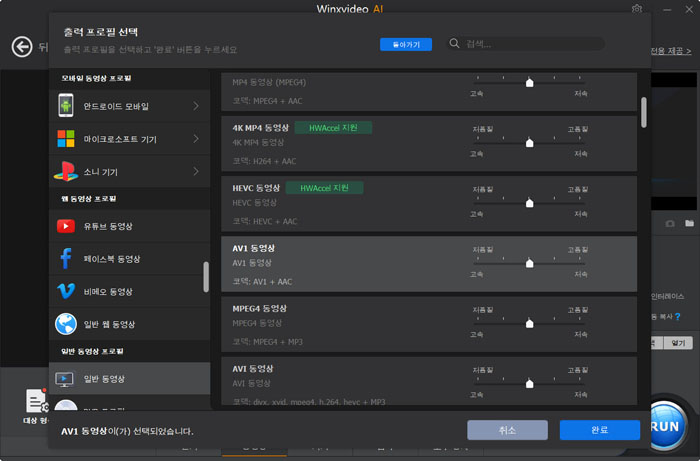The width and height of the screenshot is (700, 461).
Task: Select the YouTube video profile icon
Action: pos(66,226)
